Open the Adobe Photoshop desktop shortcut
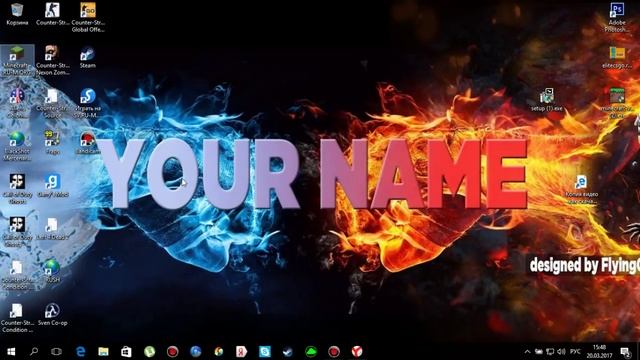Image resolution: width=640 pixels, height=360 pixels. click(x=617, y=17)
